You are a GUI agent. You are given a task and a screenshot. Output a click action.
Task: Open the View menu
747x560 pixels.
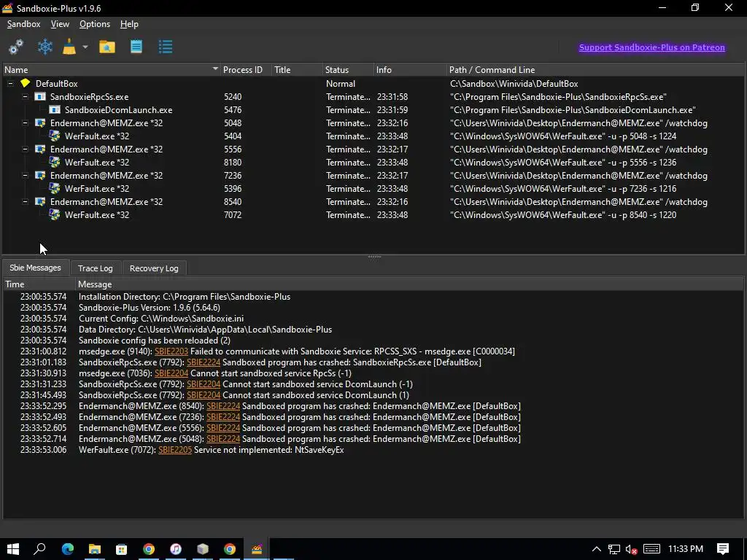click(x=60, y=24)
